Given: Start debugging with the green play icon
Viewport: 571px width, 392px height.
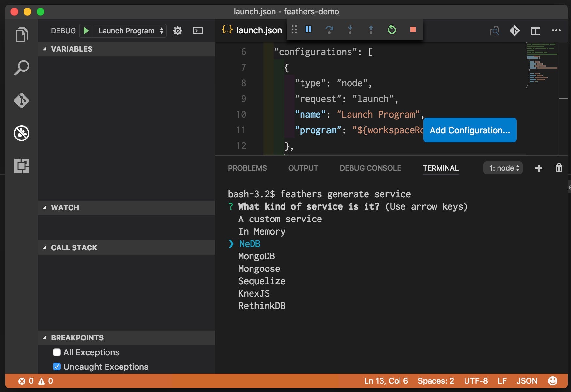Looking at the screenshot, I should click(86, 31).
